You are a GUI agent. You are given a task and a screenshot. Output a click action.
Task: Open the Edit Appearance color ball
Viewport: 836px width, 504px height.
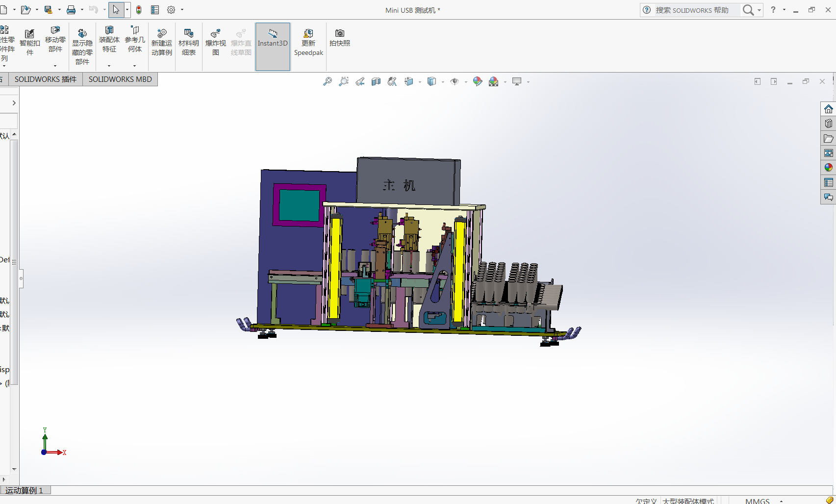477,82
